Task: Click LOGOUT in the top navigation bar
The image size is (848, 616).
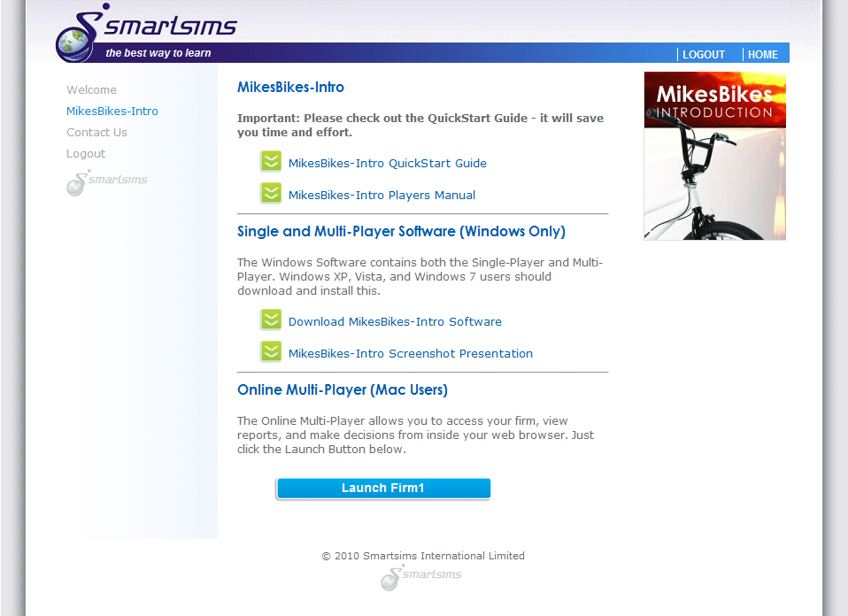Action: click(704, 55)
